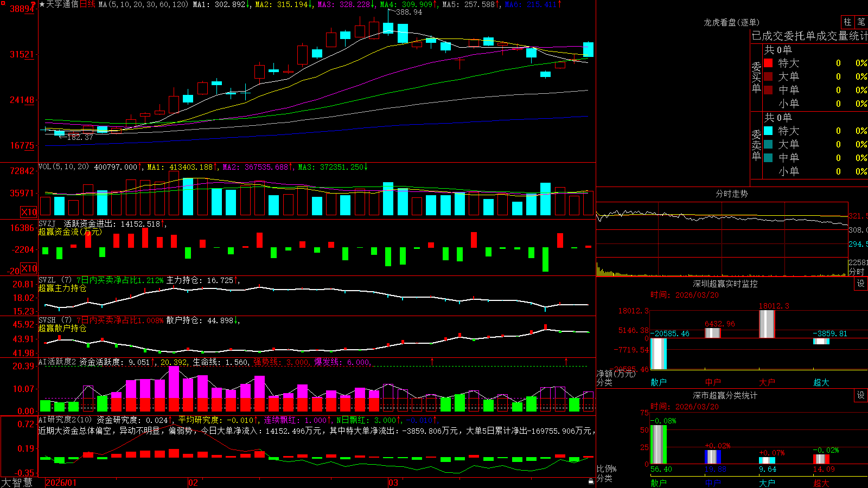Click the 委卖单 section label
868x488 pixels.
point(756,145)
